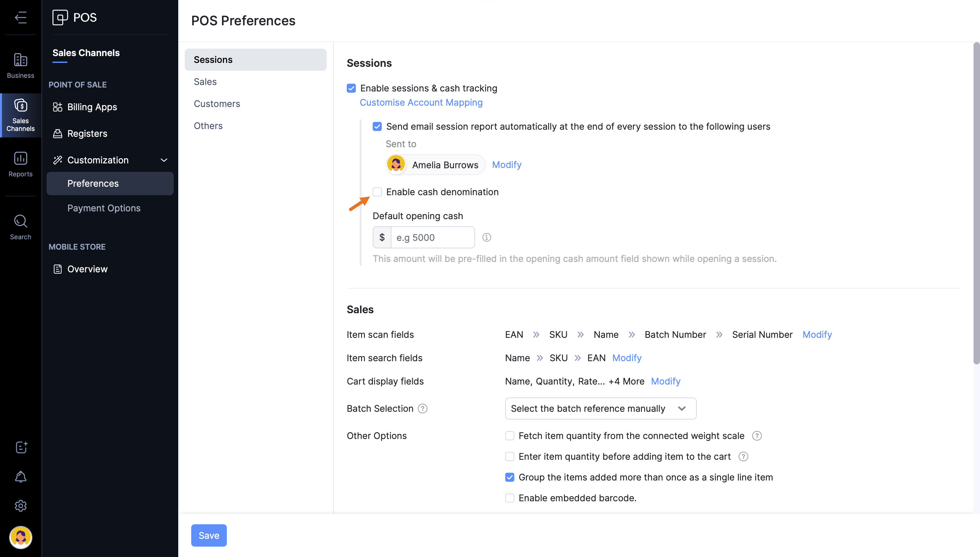Viewport: 980px width, 557px height.
Task: Switch to the Others preferences tab
Action: [x=208, y=126]
